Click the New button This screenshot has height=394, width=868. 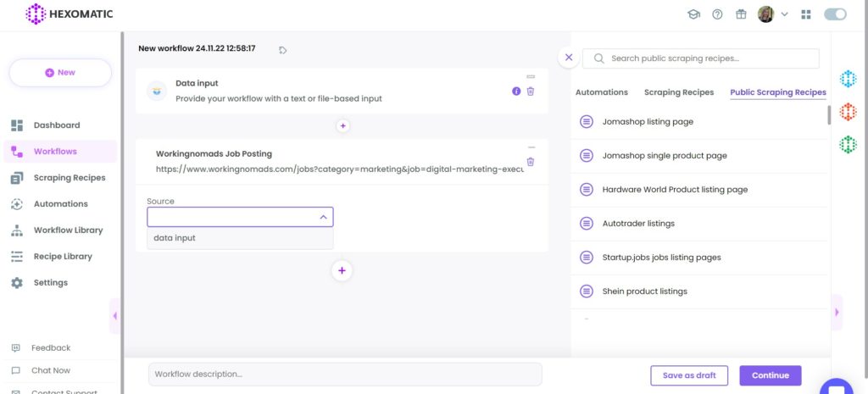[60, 73]
